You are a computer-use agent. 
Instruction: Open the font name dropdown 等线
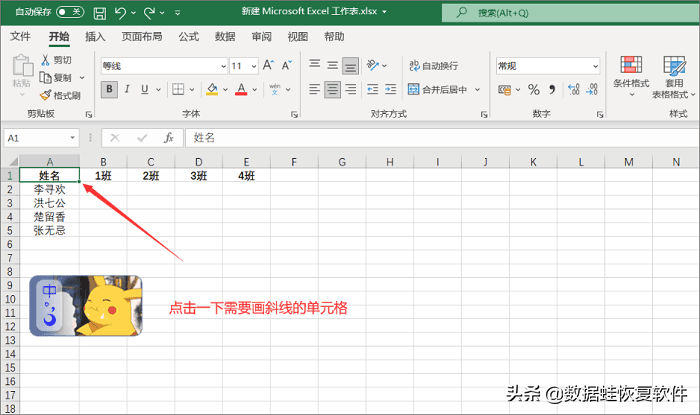point(223,66)
